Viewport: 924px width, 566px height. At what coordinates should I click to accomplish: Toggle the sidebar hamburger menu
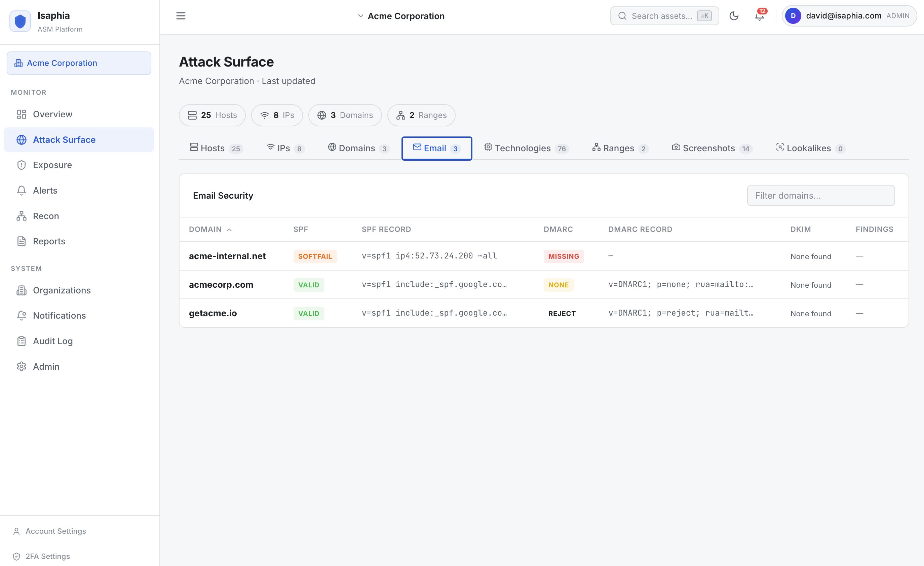tap(181, 16)
